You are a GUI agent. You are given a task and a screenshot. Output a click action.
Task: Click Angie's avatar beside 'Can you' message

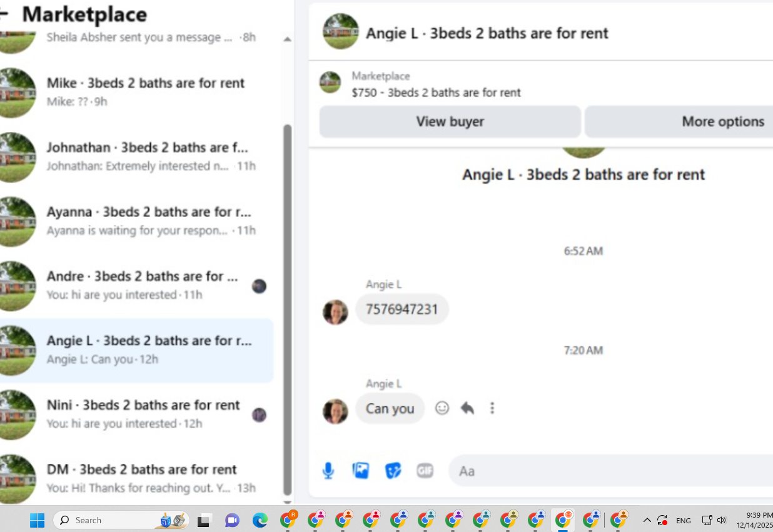pos(335,411)
